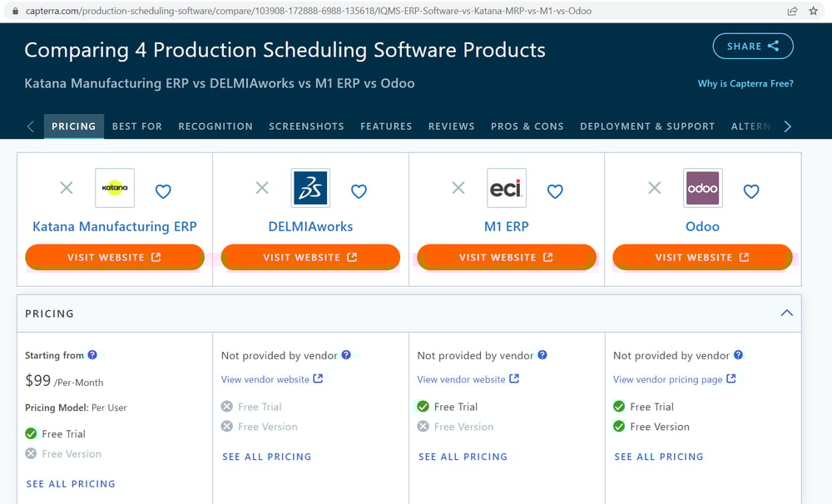The width and height of the screenshot is (832, 504).
Task: Bookmark this page with star icon
Action: [x=814, y=11]
